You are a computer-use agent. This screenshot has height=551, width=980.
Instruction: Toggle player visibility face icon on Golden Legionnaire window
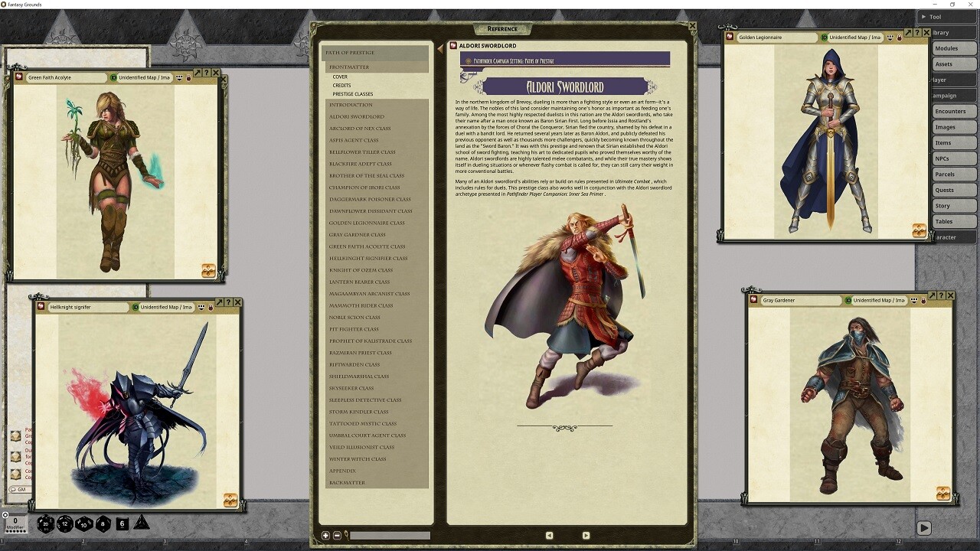tap(890, 38)
